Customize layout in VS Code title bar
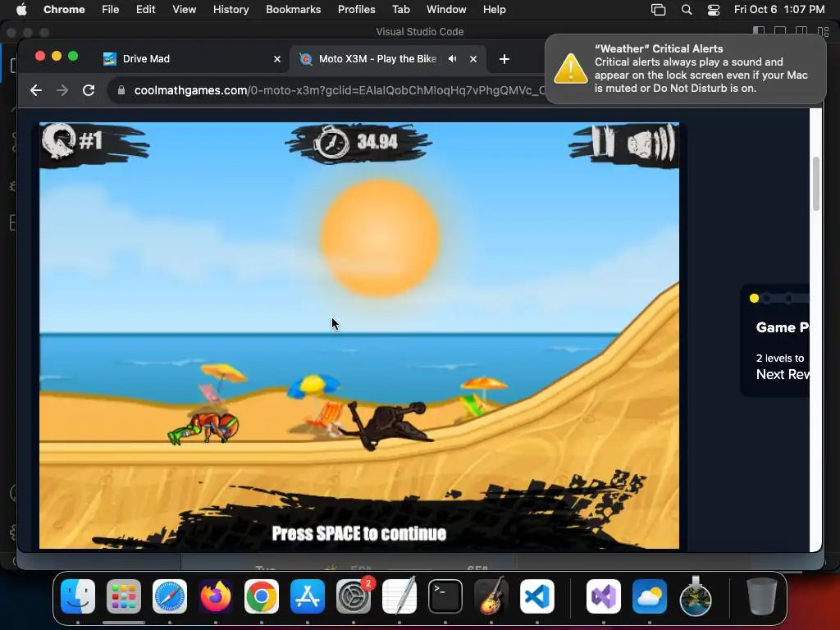Image resolution: width=840 pixels, height=630 pixels. [x=823, y=32]
